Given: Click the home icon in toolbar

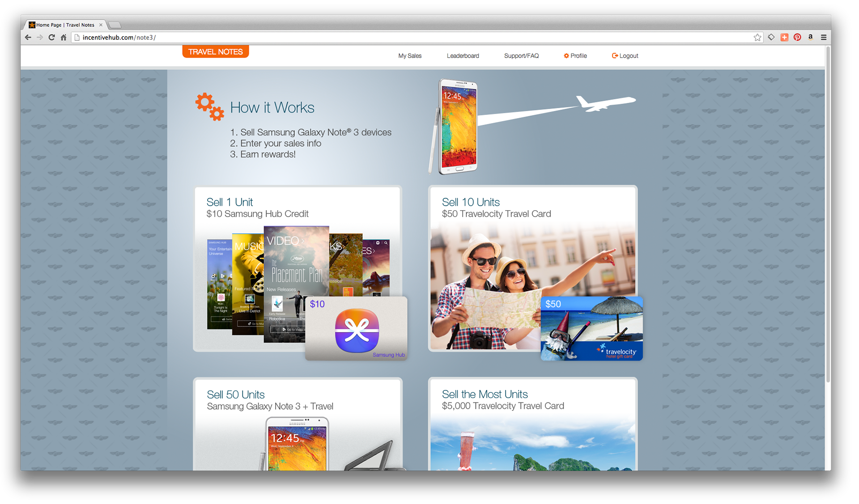Looking at the screenshot, I should tap(64, 38).
